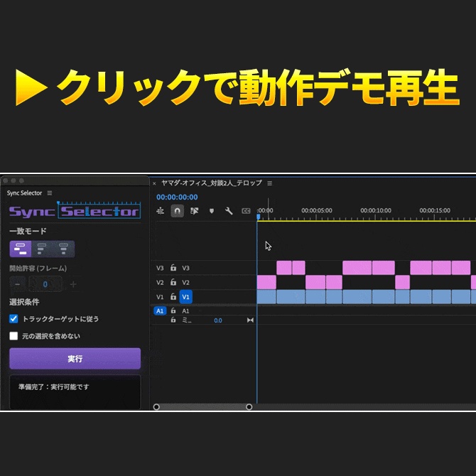476x476 pixels.
Task: Select the first blue clip on track V1
Action: coord(266,296)
